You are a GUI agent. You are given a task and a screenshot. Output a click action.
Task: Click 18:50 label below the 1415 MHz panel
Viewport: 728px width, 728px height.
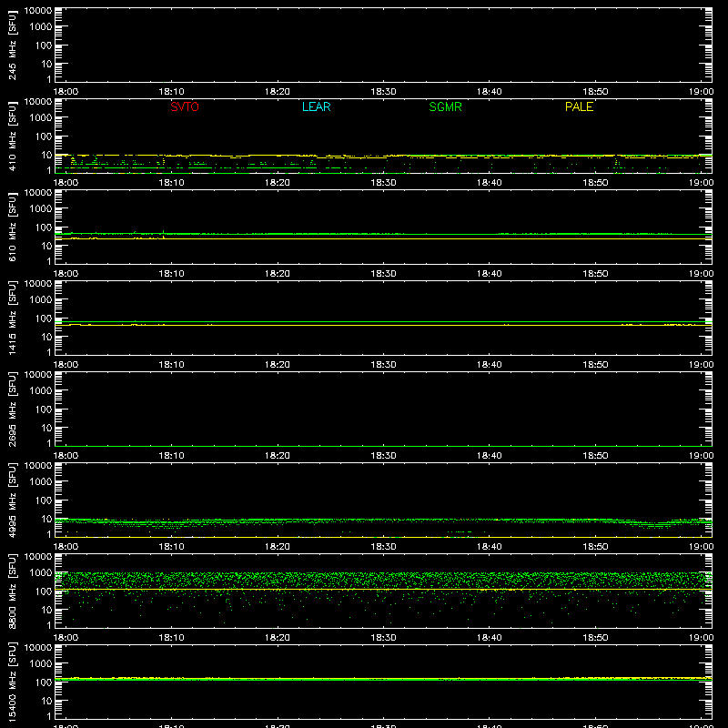(x=595, y=365)
